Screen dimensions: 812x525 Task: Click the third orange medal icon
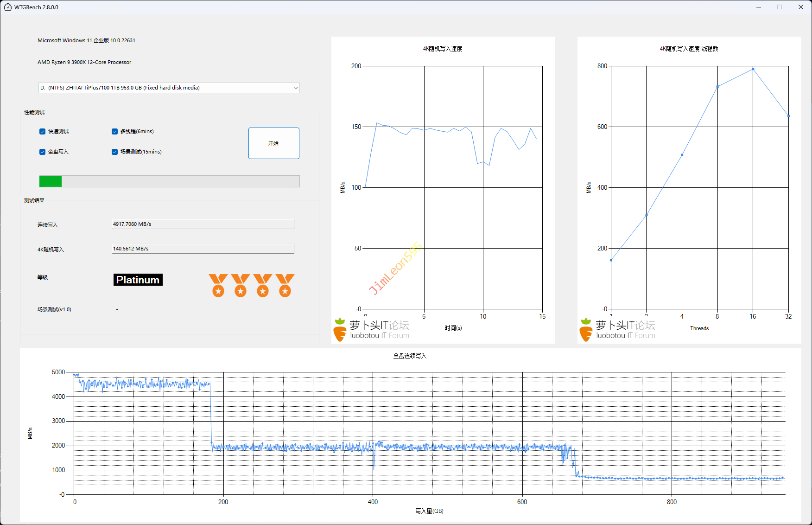click(262, 285)
